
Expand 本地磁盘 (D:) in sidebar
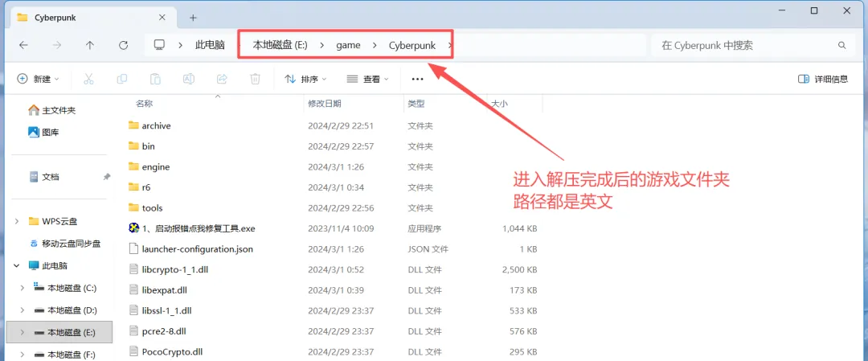tap(23, 310)
